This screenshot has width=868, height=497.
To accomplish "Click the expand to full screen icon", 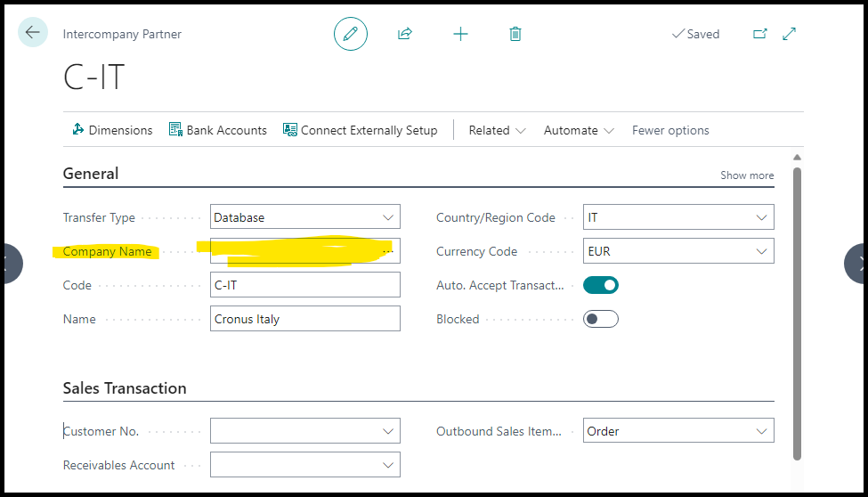I will [789, 34].
